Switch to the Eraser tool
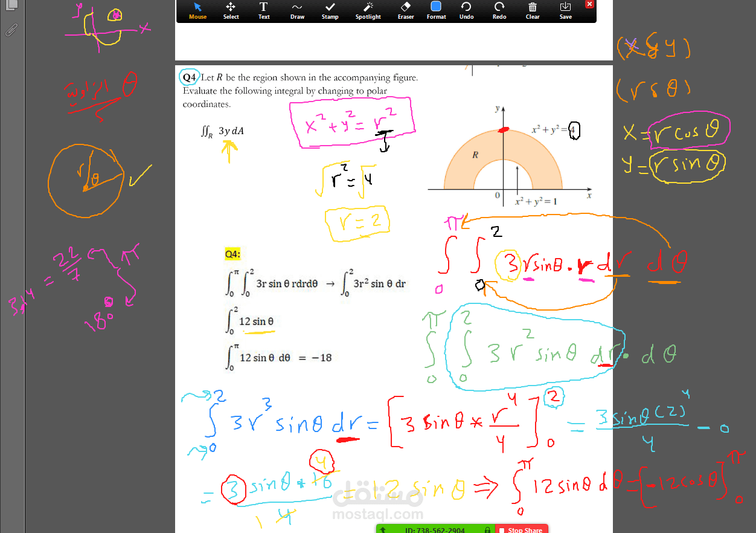Screen dimensions: 756x533 (406, 11)
